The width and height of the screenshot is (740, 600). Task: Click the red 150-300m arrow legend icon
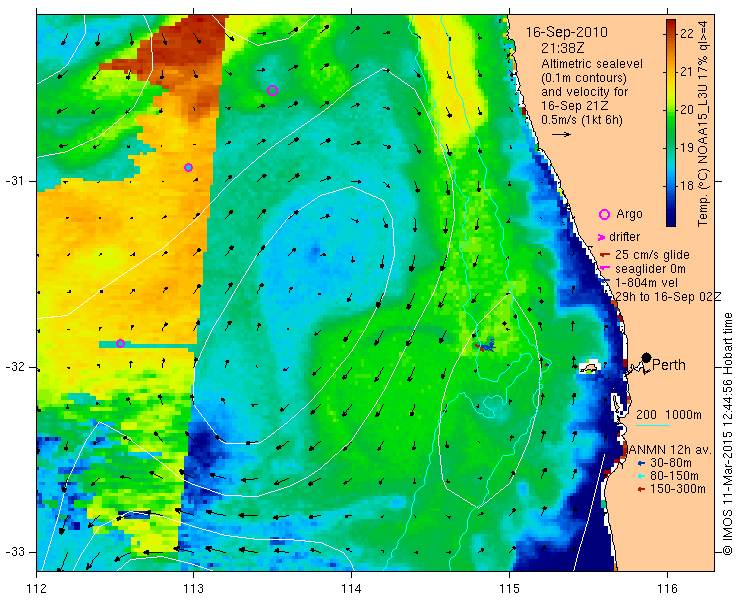click(x=640, y=490)
